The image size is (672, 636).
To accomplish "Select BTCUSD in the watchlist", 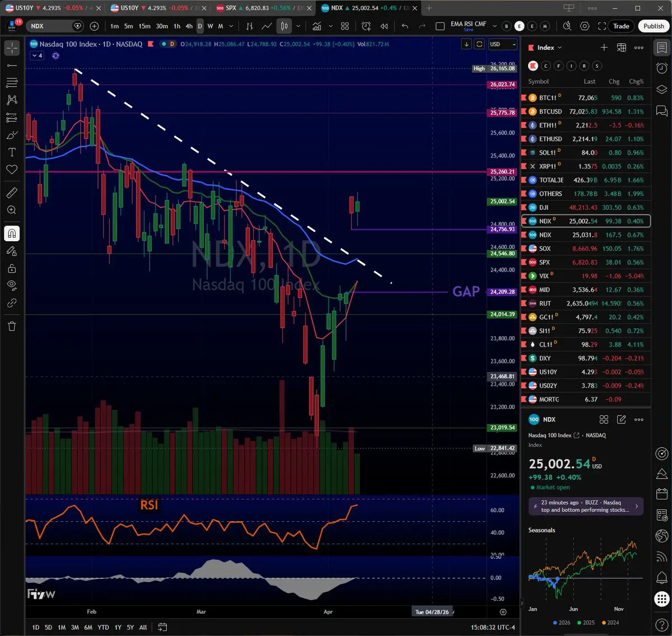I will tap(586, 111).
